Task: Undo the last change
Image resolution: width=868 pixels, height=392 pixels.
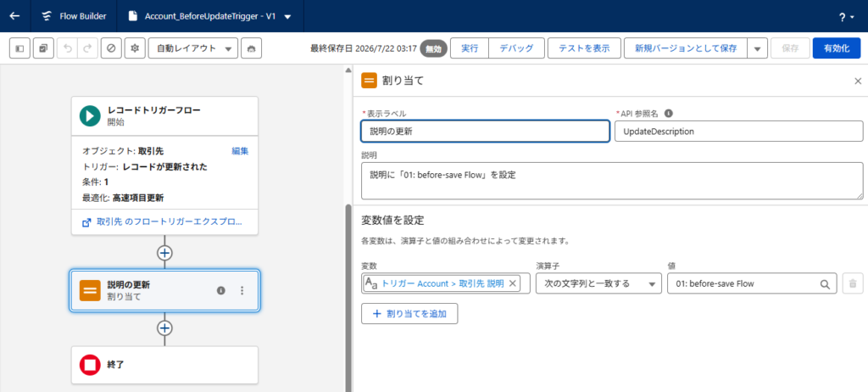Action: coord(68,48)
